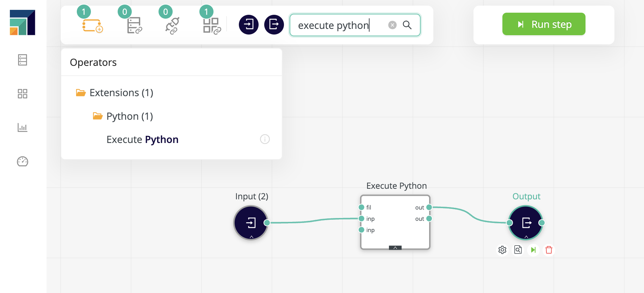644x293 pixels.
Task: Select the Input (2) node circle
Action: pos(251,223)
